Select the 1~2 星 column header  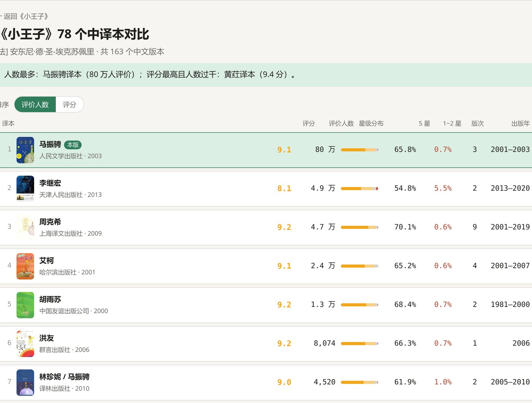point(452,124)
